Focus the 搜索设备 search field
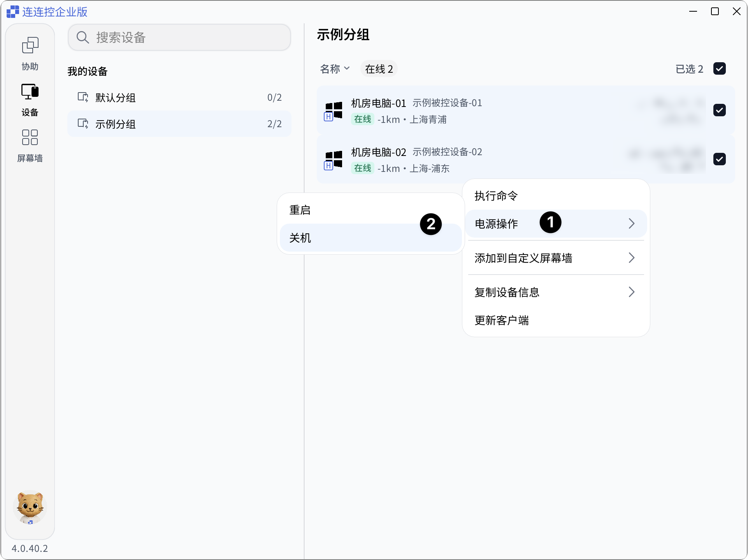Viewport: 748px width, 560px height. (x=179, y=37)
